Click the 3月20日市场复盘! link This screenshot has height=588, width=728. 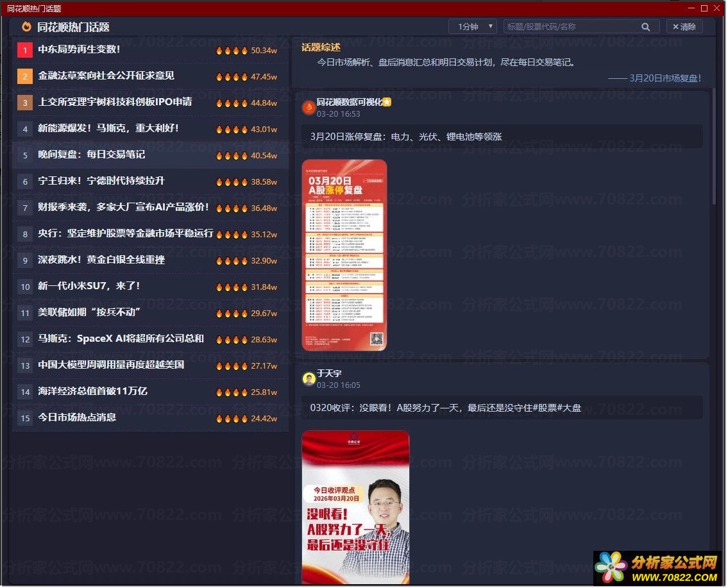(x=666, y=78)
